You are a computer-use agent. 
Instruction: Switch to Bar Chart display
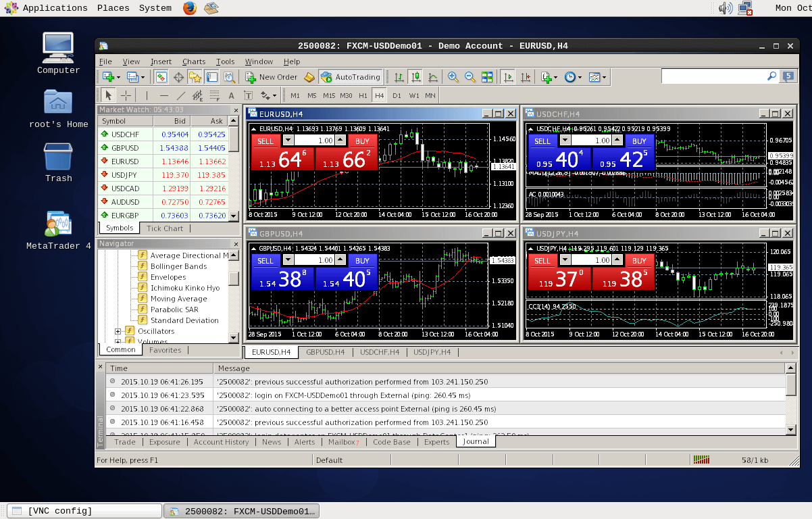399,77
